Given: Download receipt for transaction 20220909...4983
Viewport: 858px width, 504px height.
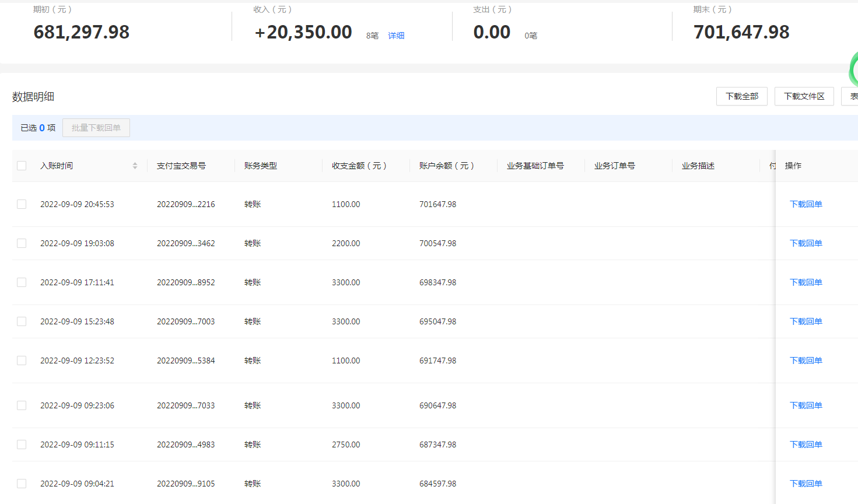Looking at the screenshot, I should (x=806, y=444).
